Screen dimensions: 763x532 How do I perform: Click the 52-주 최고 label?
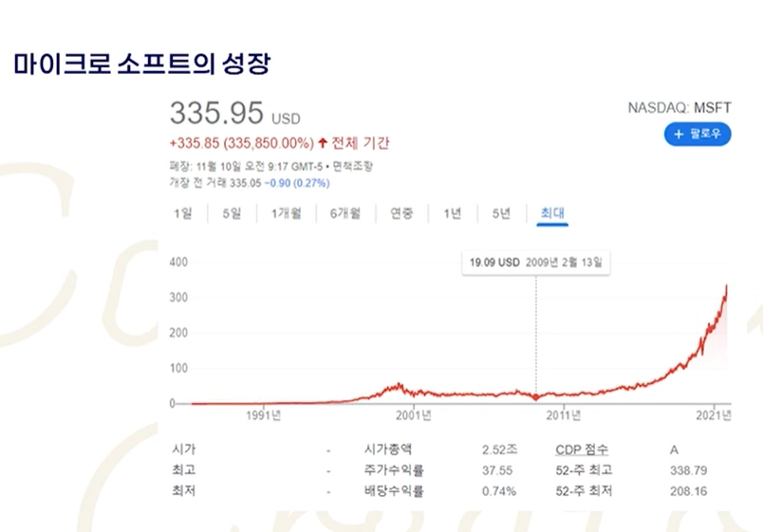pyautogui.click(x=584, y=470)
